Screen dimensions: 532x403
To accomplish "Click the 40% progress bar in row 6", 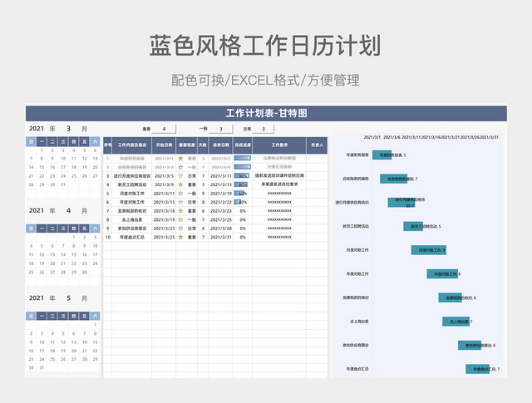I will (238, 202).
